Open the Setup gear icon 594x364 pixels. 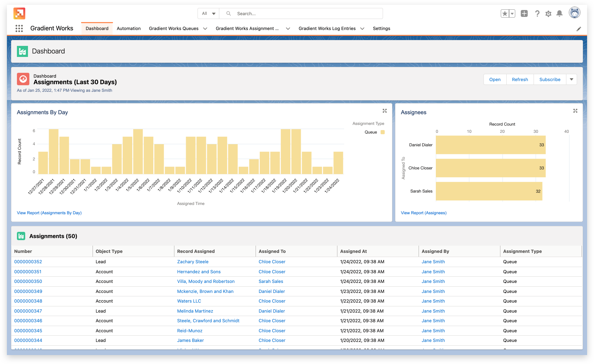548,14
